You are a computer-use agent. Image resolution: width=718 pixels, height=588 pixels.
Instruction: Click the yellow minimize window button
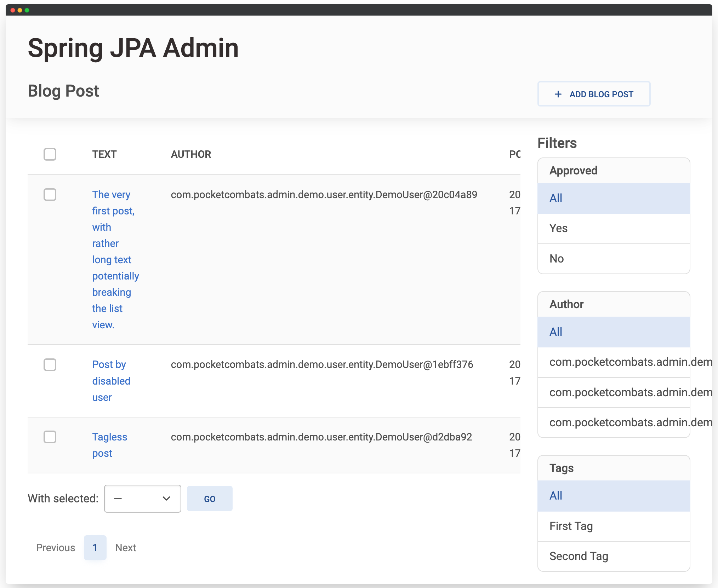tap(20, 10)
